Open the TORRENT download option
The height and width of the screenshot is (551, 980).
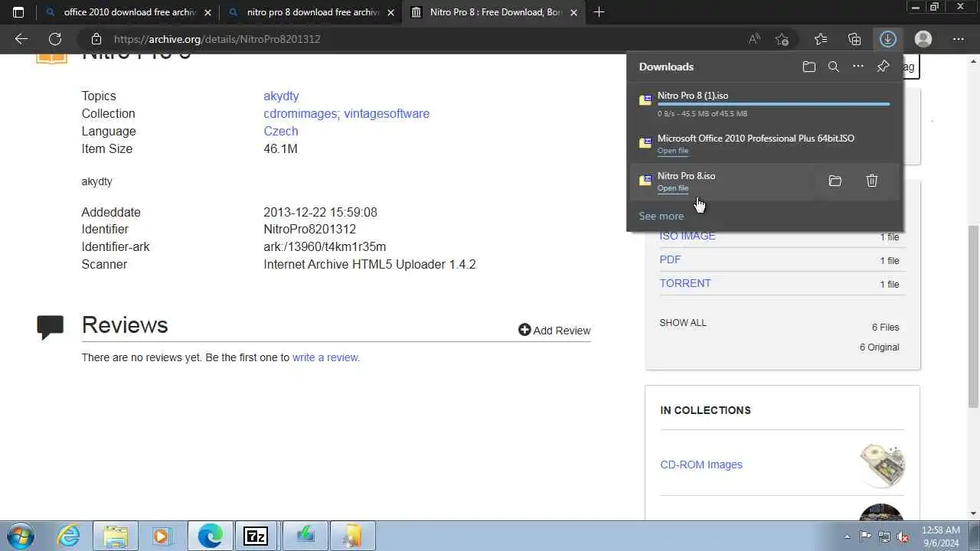click(685, 283)
